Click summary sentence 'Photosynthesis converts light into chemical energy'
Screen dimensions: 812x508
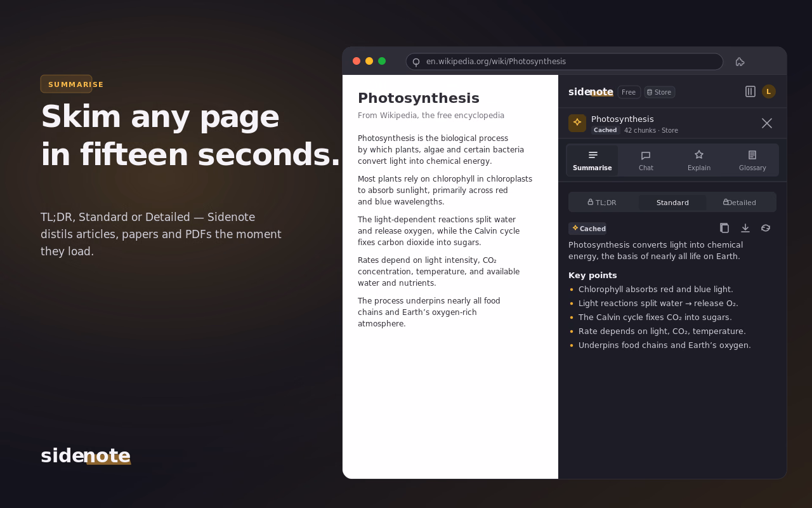(x=655, y=250)
